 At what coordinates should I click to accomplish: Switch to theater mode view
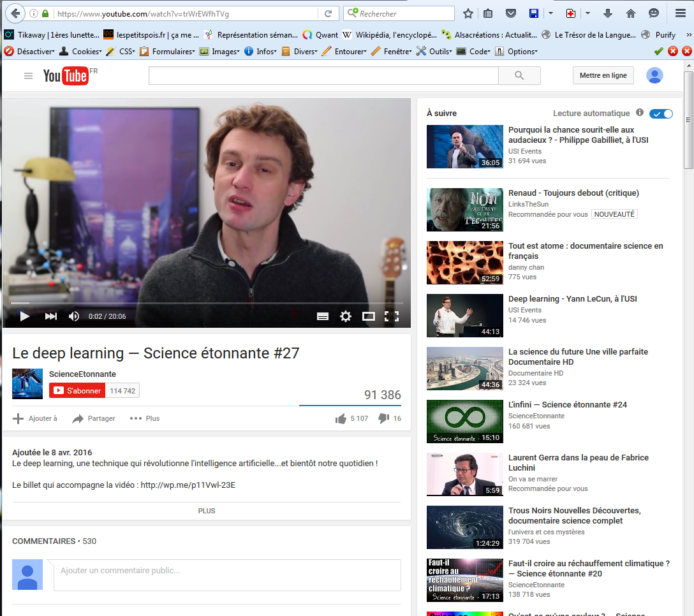point(369,316)
